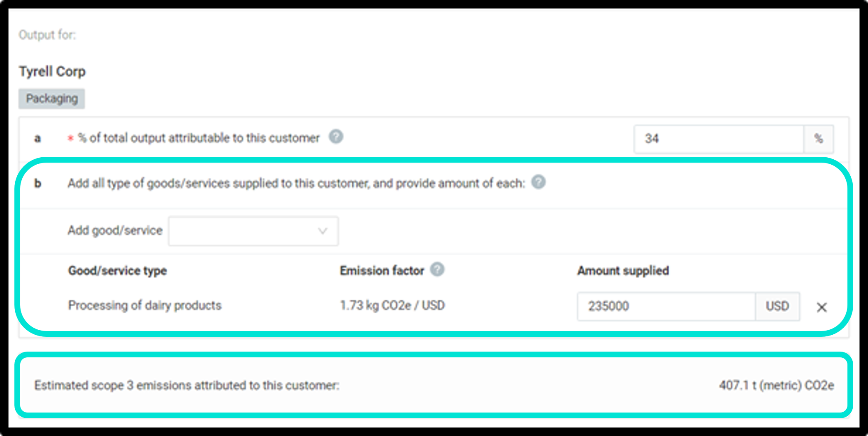Remove the Processing of dairy products row
The width and height of the screenshot is (868, 436).
pyautogui.click(x=822, y=307)
